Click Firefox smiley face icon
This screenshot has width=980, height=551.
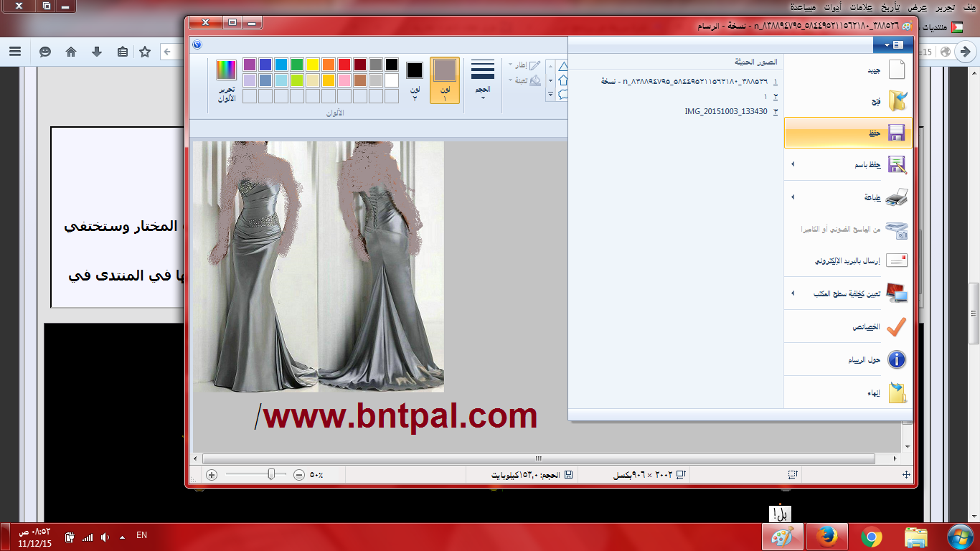point(45,52)
